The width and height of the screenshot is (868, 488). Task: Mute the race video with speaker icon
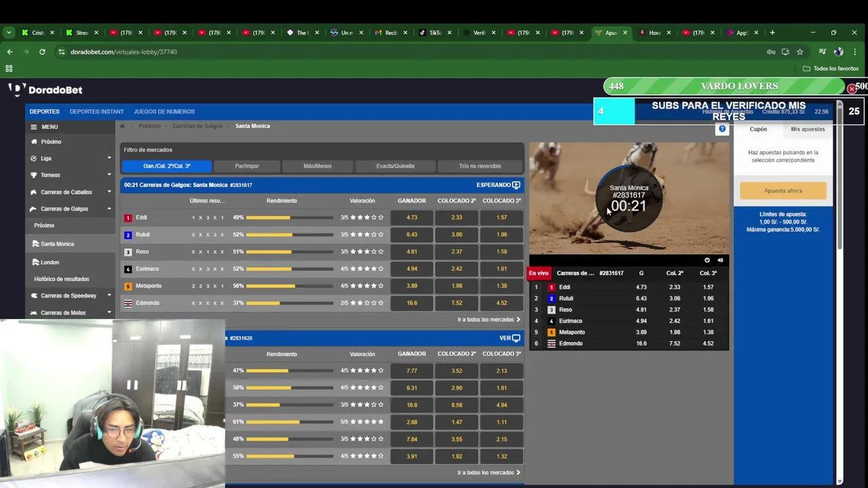(720, 260)
